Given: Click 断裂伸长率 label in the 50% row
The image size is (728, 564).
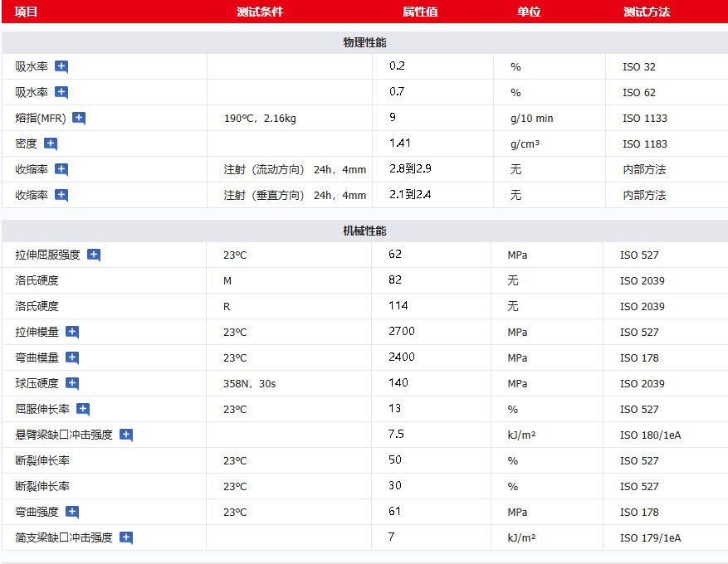Looking at the screenshot, I should pos(42,460).
